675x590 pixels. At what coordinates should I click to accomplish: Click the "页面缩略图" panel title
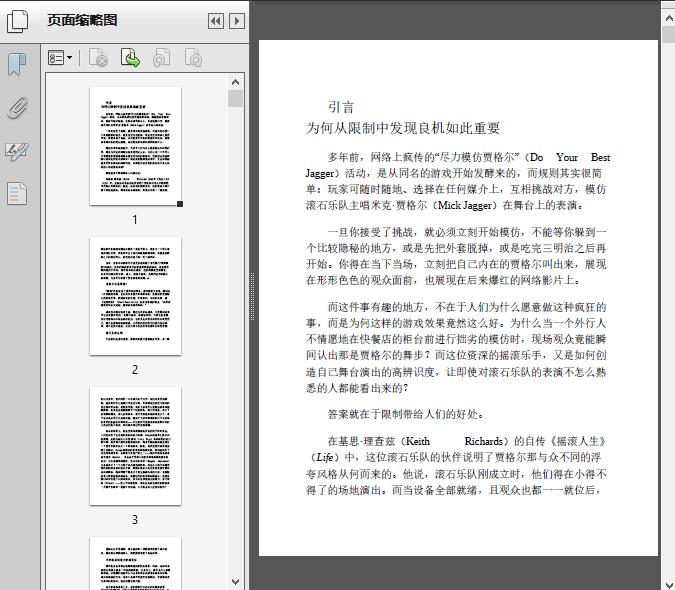82,20
